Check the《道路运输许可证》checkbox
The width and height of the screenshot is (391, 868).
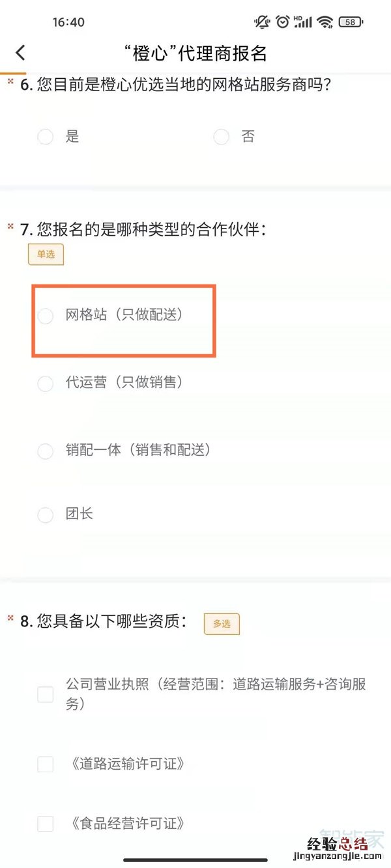click(45, 764)
